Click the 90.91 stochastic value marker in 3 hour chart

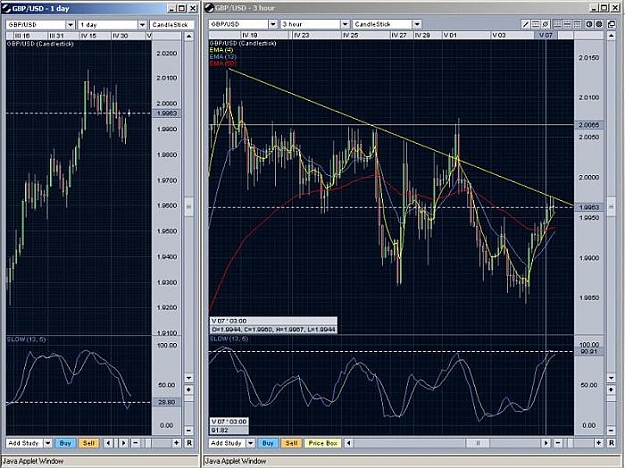tap(589, 351)
